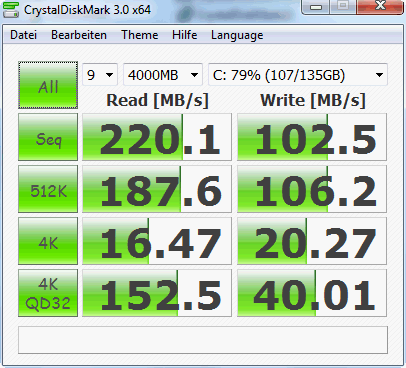The image size is (406, 368).
Task: Click the Seq read result 220.1
Action: [x=157, y=137]
